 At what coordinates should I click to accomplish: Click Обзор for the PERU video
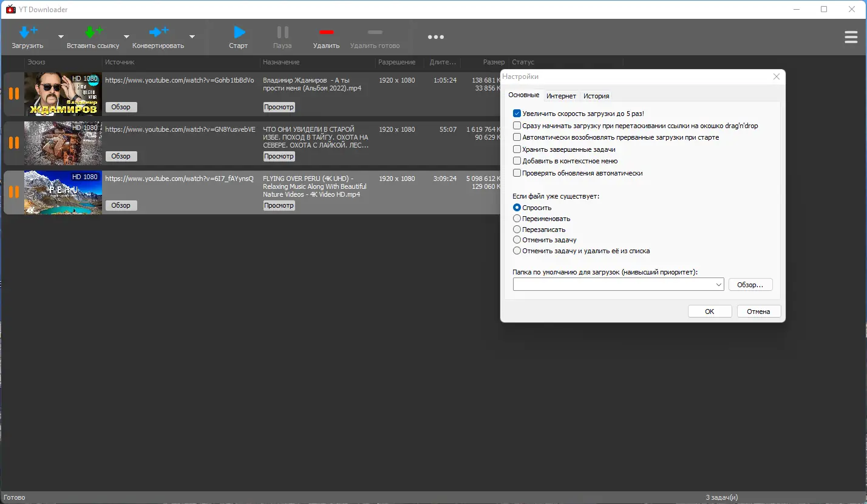pyautogui.click(x=121, y=205)
